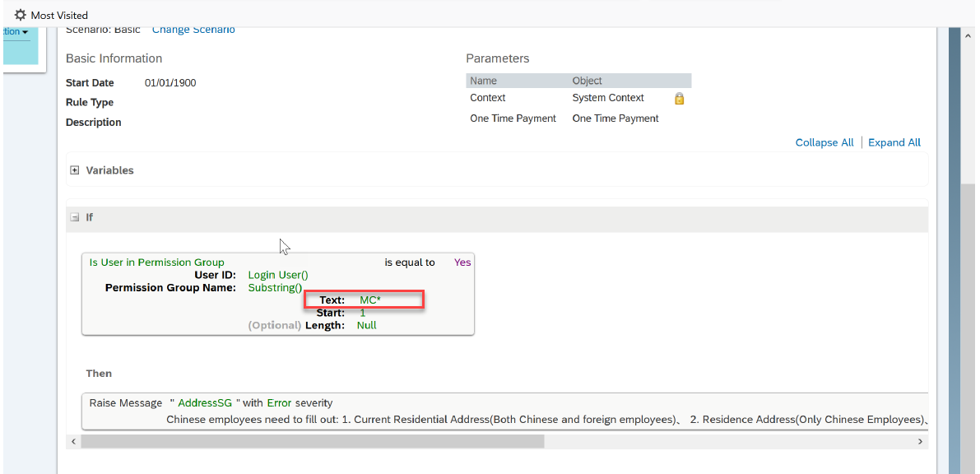Click the lock icon beside System Context

point(680,98)
